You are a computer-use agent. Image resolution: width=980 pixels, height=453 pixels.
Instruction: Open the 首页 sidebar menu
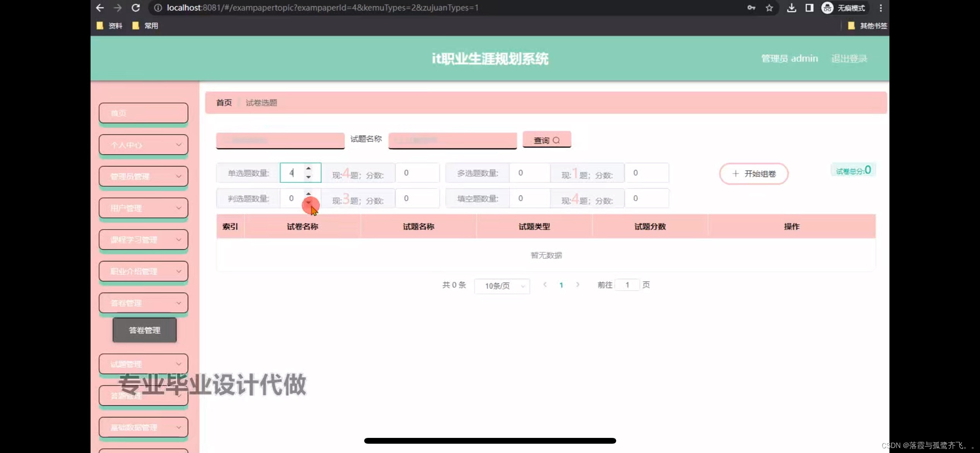tap(143, 113)
